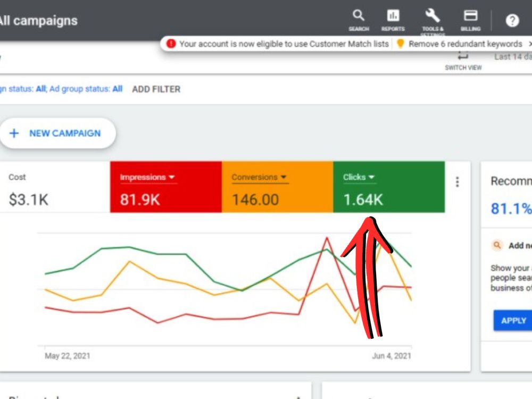Viewport: 532px width, 399px height.
Task: Click the magnifier icon beside Add new
Action: point(497,245)
